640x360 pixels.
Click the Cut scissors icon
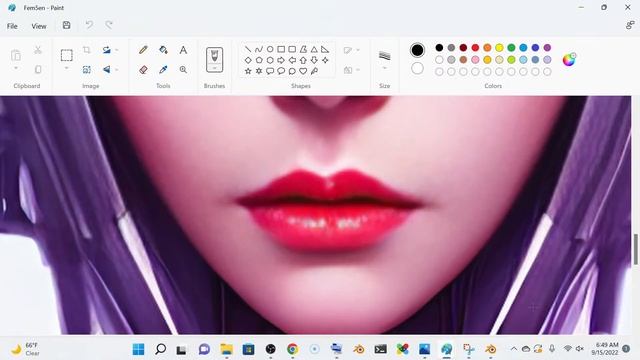coord(38,50)
